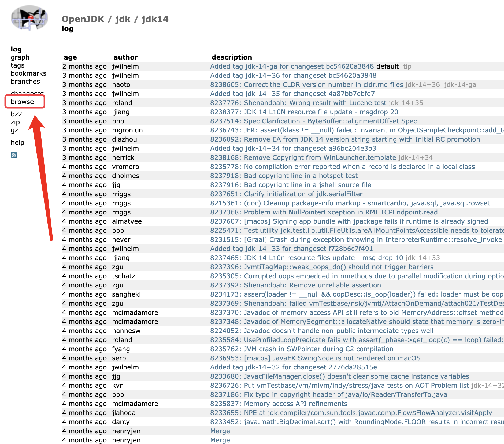Open commit 8238605 about CLDR version number
This screenshot has width=504, height=444.
(x=307, y=85)
